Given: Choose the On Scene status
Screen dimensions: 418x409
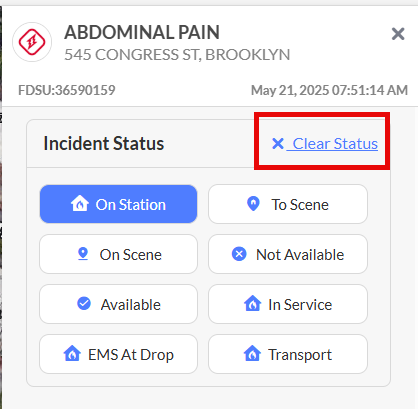Looking at the screenshot, I should click(118, 254).
